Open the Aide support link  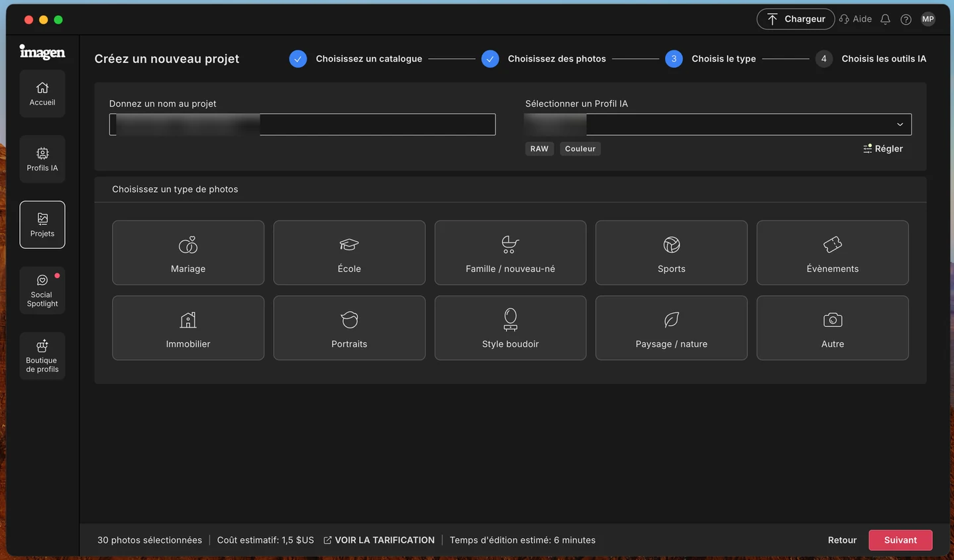[855, 19]
